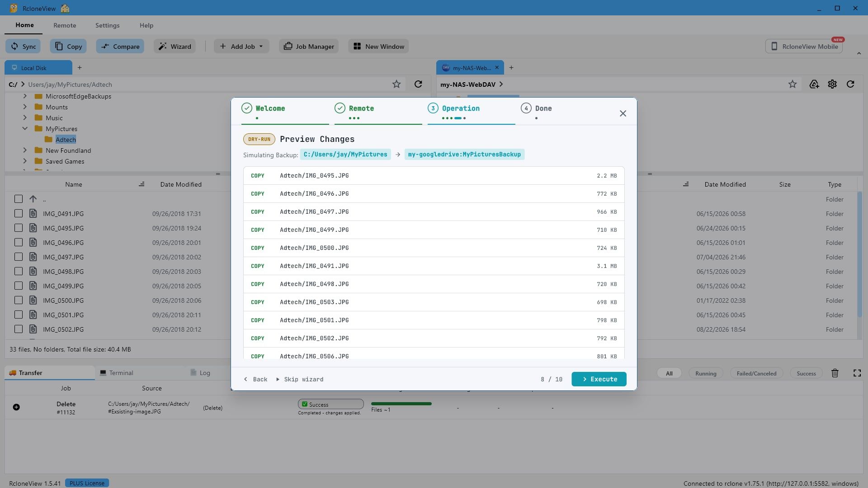Favorite my-NAS-WebDAV with star icon
This screenshot has height=488, width=868.
[x=793, y=84]
